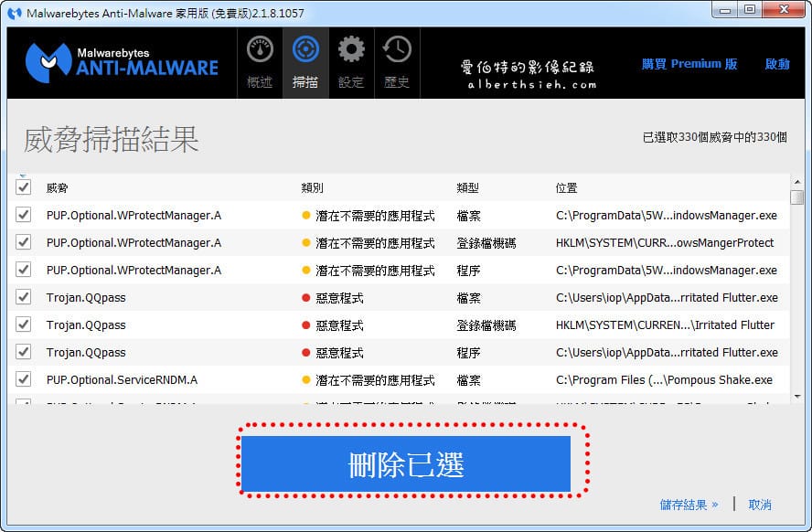812x532 pixels.
Task: Uncheck the Trojan.QQpass 檔案 row checkbox
Action: (23, 297)
